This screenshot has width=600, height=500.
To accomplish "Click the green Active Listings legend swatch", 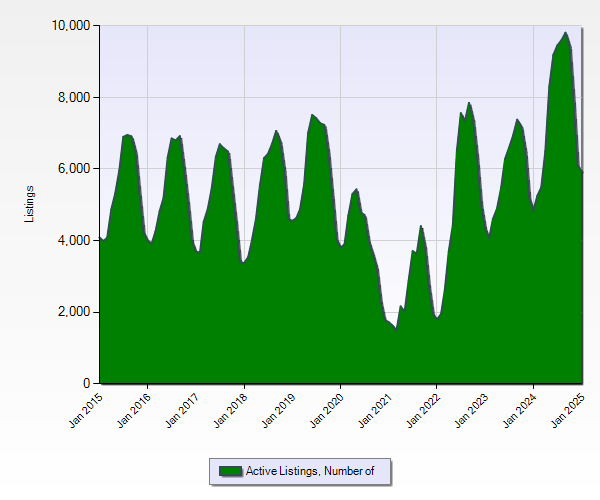I will tap(230, 471).
